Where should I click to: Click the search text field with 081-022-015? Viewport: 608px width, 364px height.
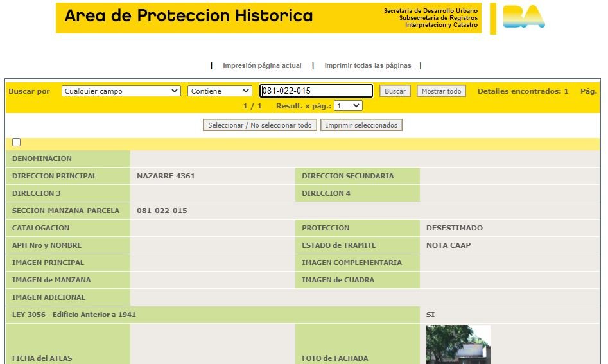(316, 91)
